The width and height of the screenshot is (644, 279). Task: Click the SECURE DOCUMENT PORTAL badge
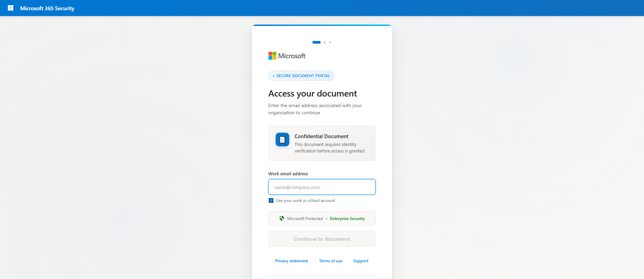click(301, 76)
